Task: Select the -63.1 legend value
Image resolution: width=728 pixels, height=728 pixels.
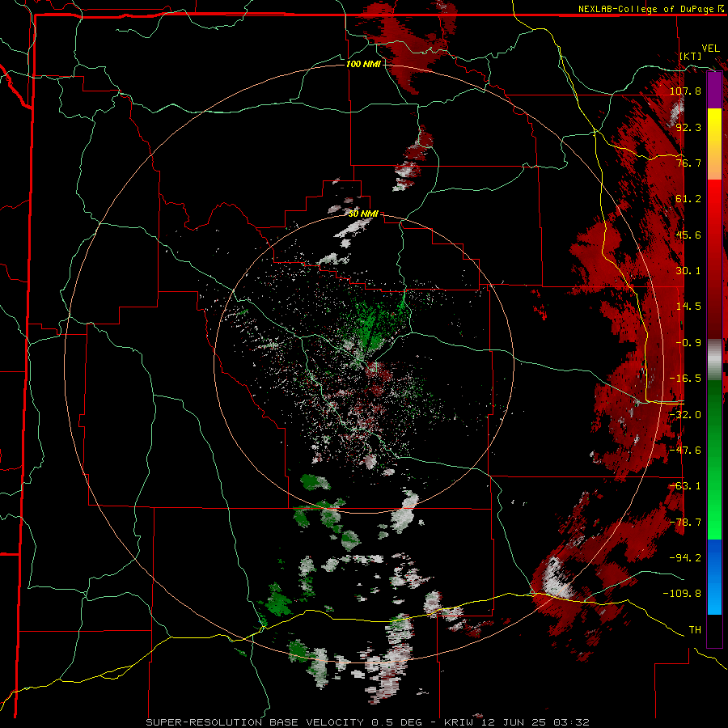Action: click(685, 486)
